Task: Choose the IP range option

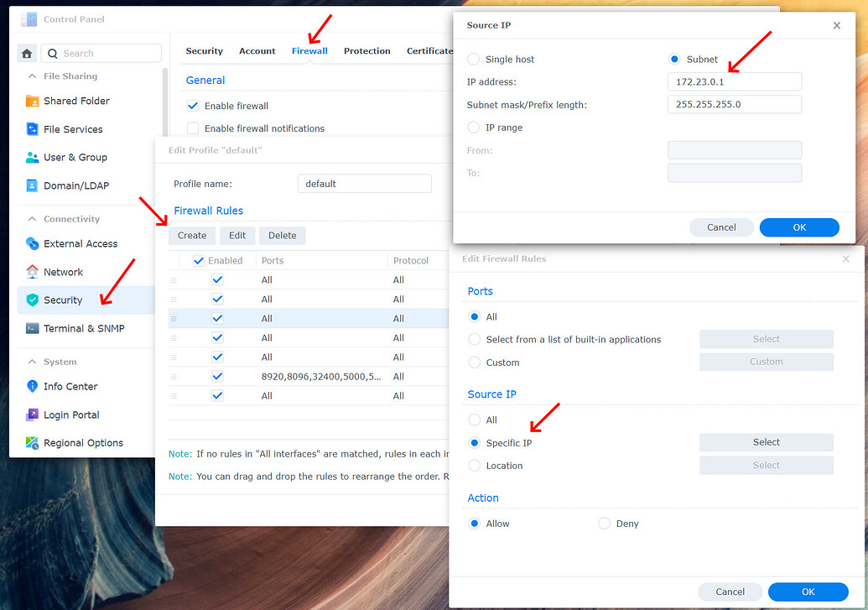Action: click(474, 127)
